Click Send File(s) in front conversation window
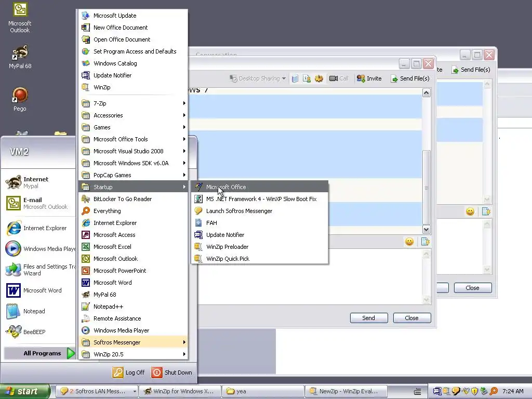 click(x=410, y=78)
